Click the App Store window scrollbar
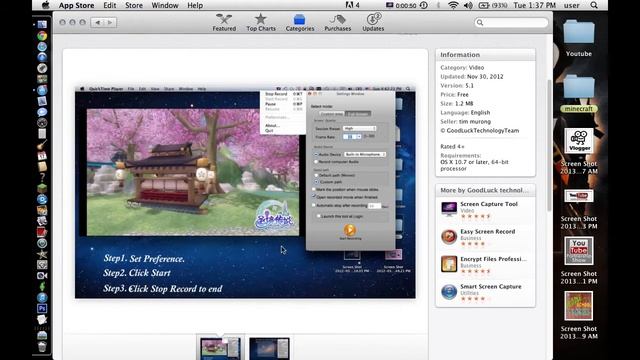 [x=549, y=145]
